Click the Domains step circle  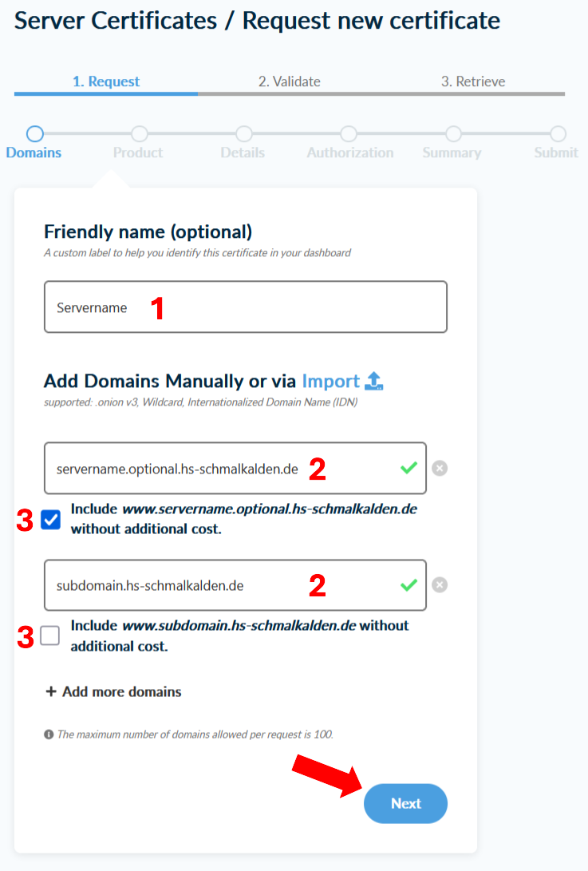34,134
